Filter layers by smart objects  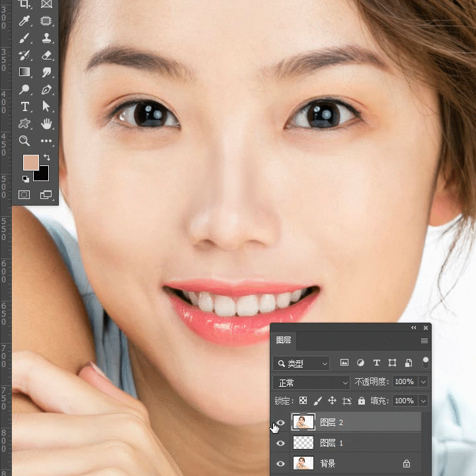[409, 362]
